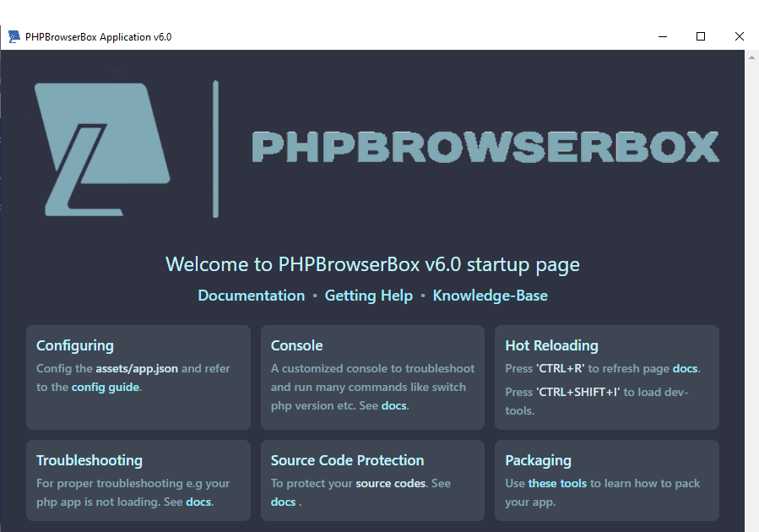The image size is (759, 532).
Task: Click the 'CTRL+R' shortcut text
Action: (560, 368)
